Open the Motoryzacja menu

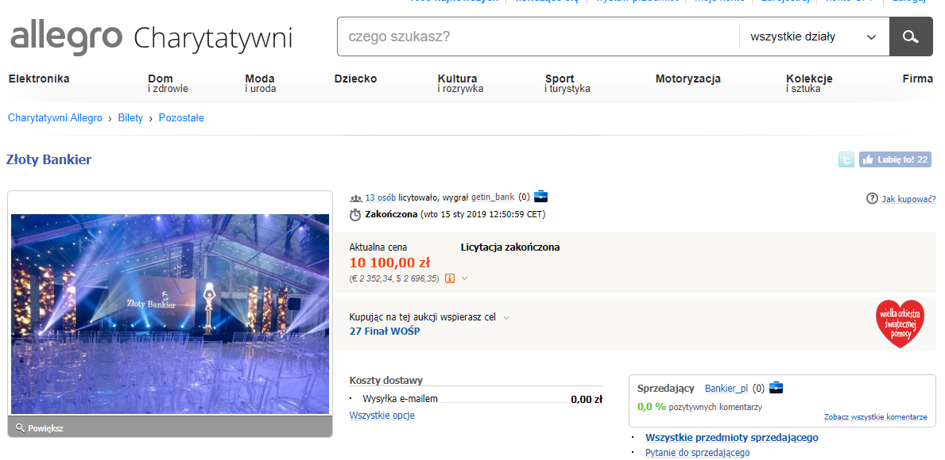pos(688,79)
